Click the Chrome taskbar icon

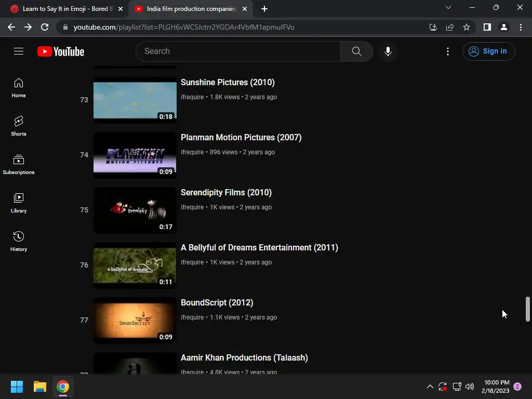click(x=63, y=387)
